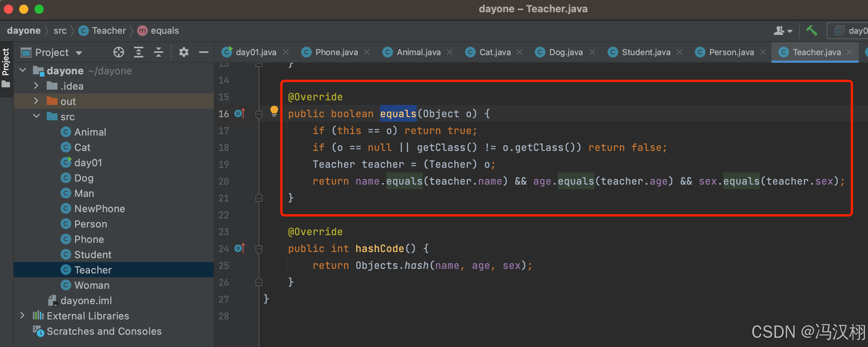Close the Dog.java tab
This screenshot has width=868, height=347.
592,52
